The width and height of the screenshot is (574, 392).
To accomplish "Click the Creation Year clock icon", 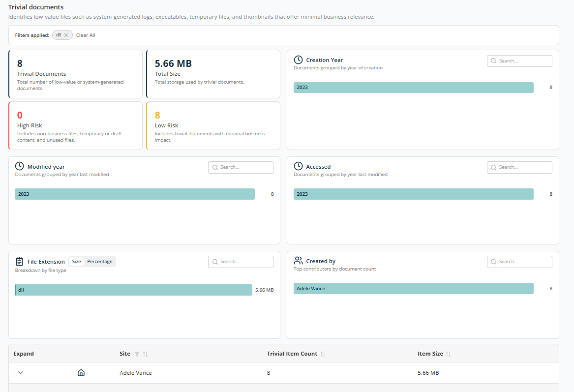I will [x=299, y=60].
